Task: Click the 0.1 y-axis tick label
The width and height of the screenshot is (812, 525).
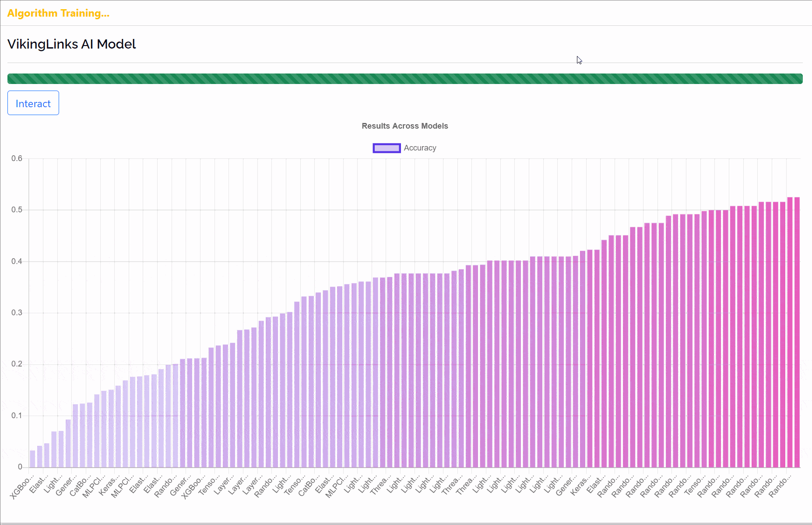Action: (17, 416)
